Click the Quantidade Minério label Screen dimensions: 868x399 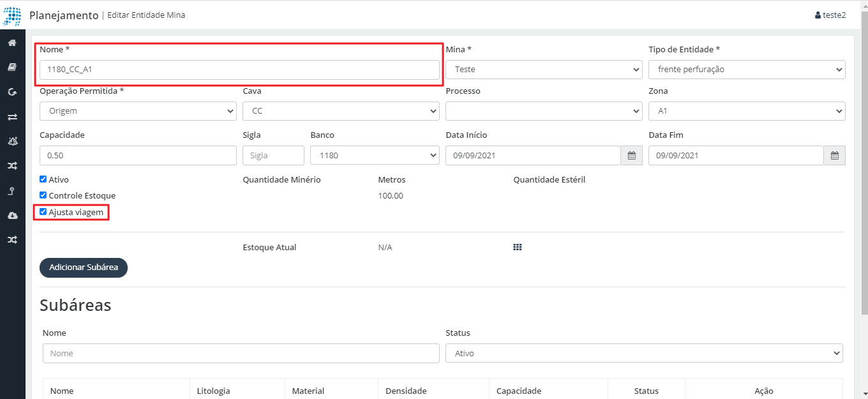point(281,179)
